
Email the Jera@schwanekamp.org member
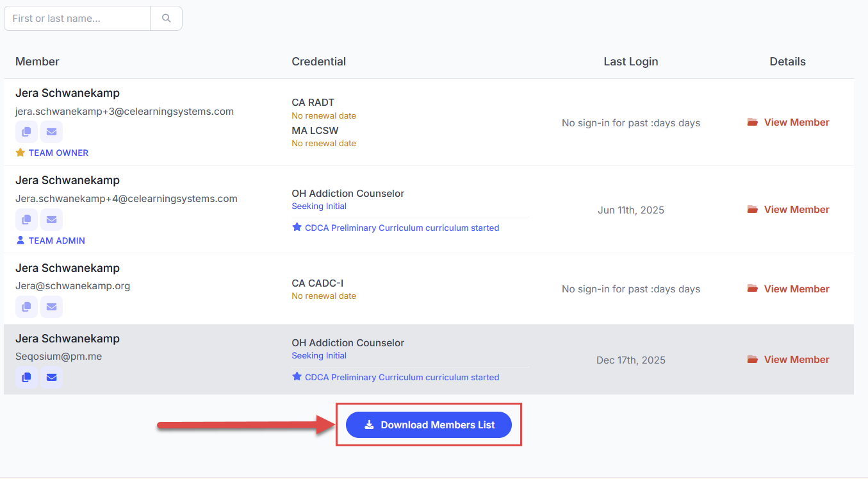point(51,307)
